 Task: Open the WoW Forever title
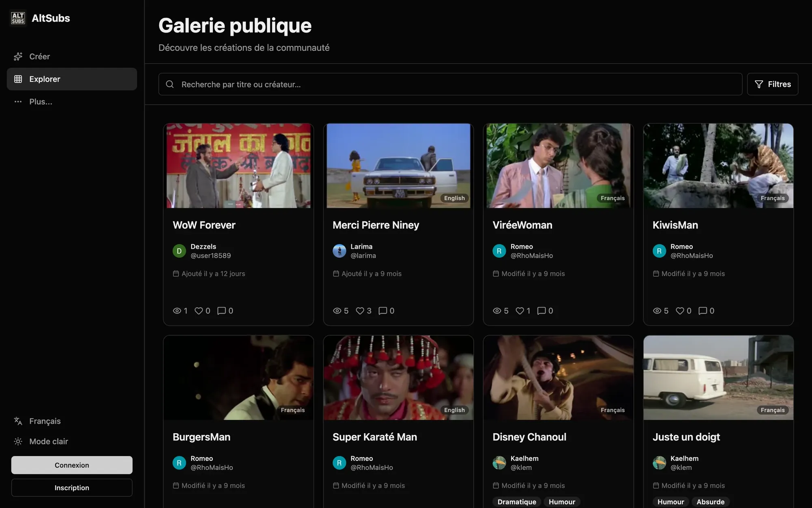coord(204,225)
